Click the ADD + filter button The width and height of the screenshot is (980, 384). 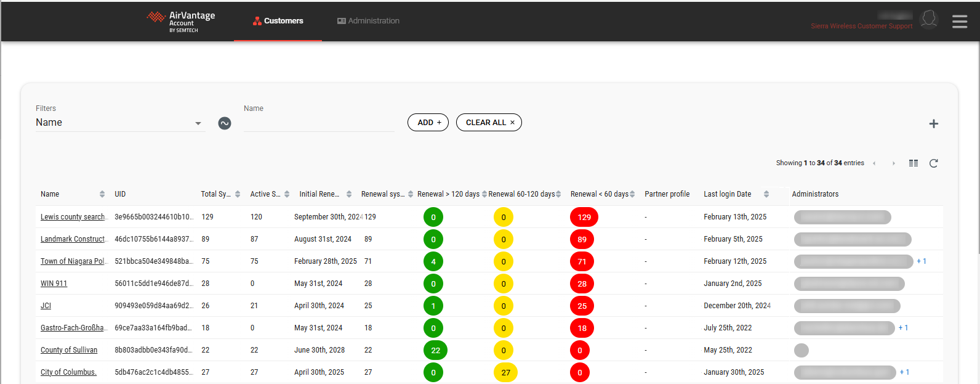click(x=428, y=123)
